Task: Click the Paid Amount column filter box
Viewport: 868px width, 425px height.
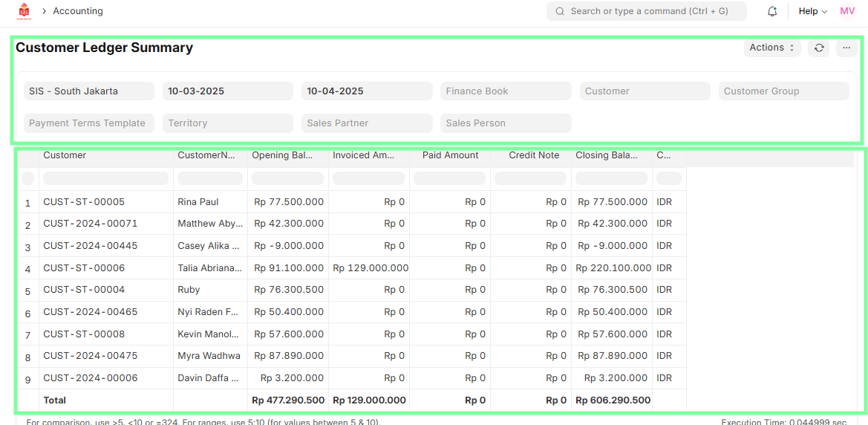Action: pyautogui.click(x=449, y=178)
